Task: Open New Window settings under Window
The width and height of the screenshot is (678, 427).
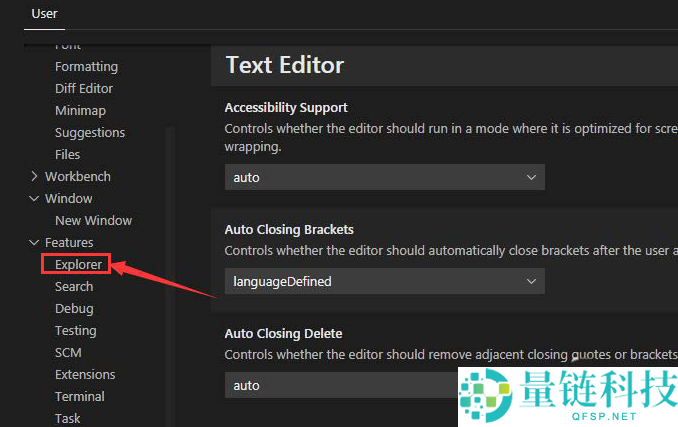Action: point(93,221)
